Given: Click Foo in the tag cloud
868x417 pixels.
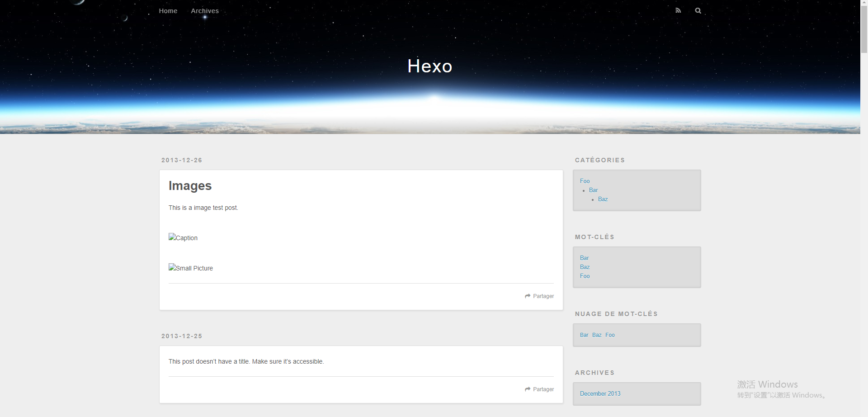Looking at the screenshot, I should tap(609, 335).
